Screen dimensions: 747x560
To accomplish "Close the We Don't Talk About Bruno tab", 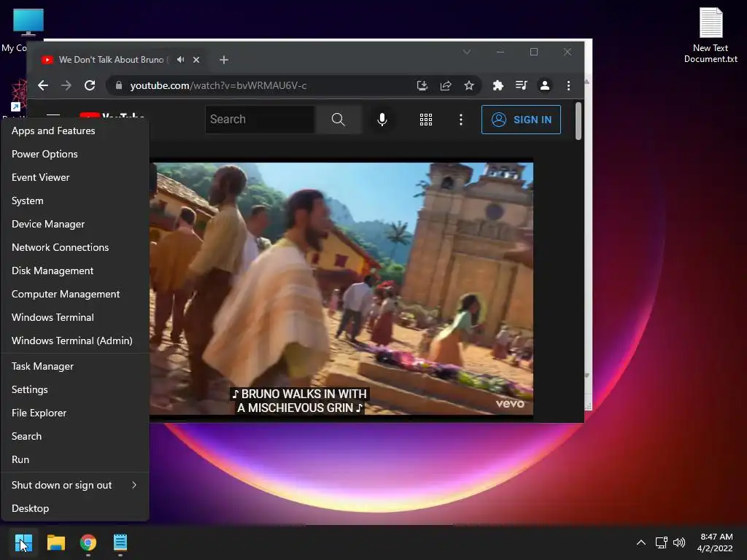I will [x=196, y=60].
